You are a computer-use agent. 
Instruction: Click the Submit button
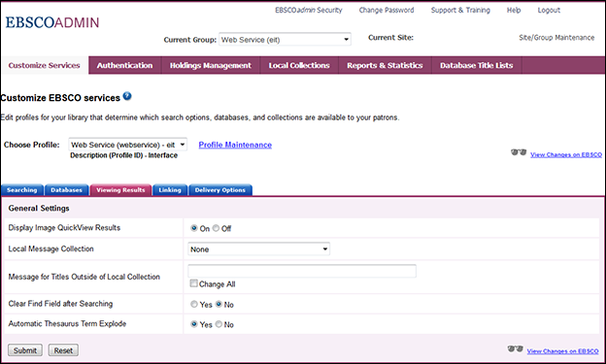click(25, 350)
